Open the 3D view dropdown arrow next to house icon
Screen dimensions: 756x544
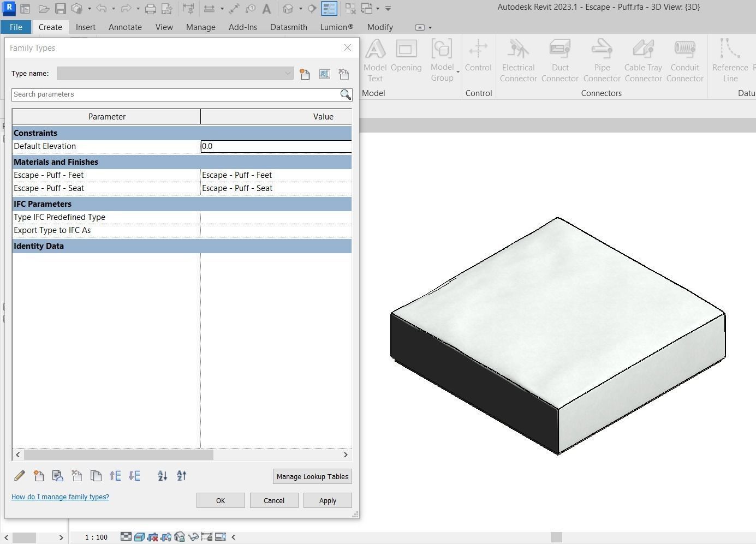coord(300,9)
